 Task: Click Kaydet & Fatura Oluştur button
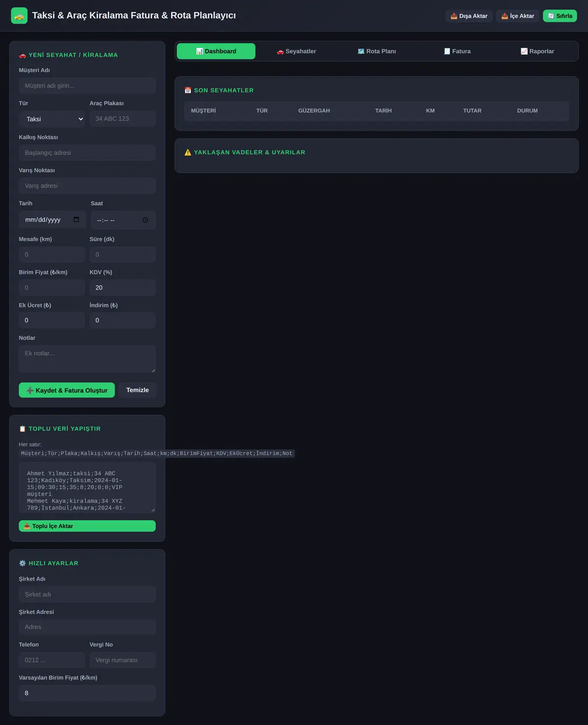[67, 390]
